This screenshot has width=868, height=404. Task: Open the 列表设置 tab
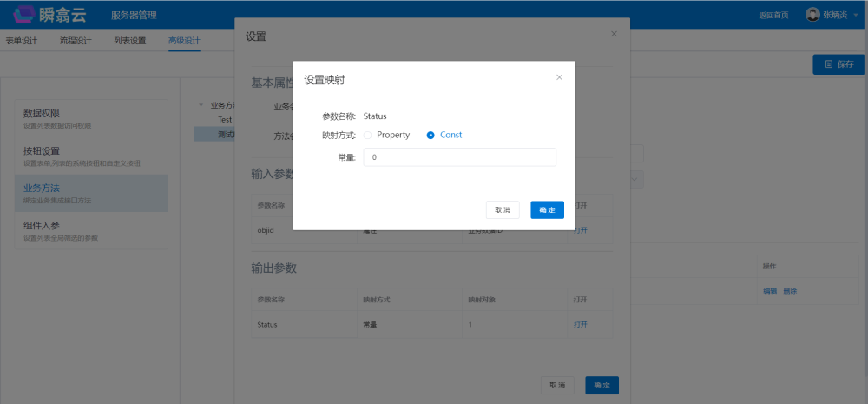(129, 41)
